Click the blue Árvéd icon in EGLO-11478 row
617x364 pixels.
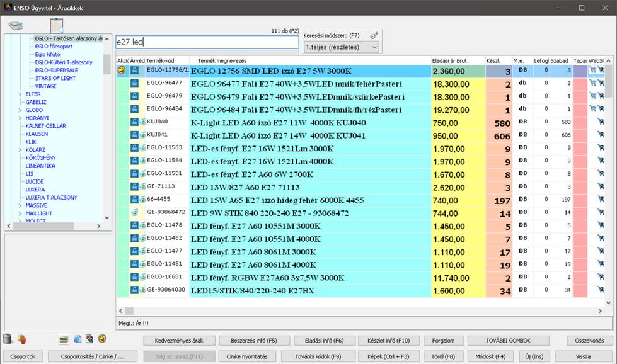click(x=134, y=225)
